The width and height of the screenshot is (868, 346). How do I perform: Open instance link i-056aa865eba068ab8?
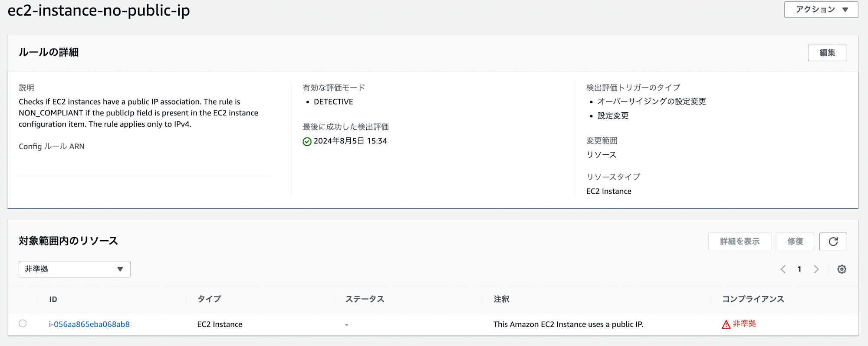point(89,324)
